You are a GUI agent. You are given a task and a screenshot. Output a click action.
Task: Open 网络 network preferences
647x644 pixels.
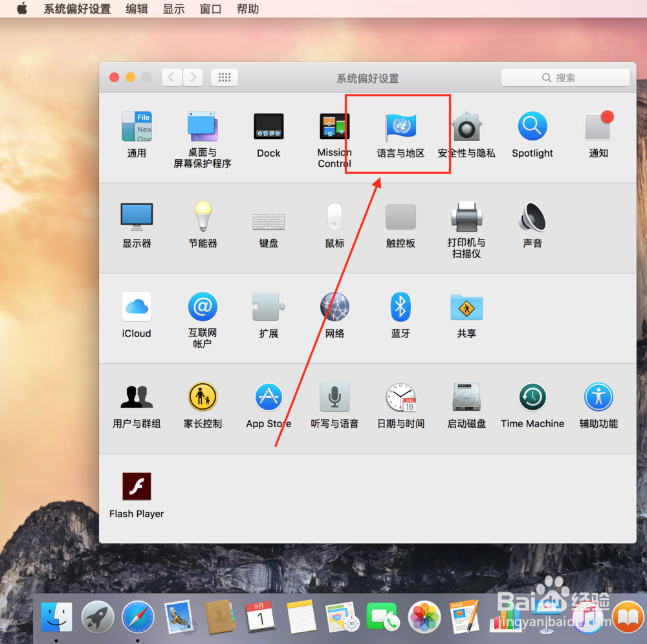click(x=334, y=315)
